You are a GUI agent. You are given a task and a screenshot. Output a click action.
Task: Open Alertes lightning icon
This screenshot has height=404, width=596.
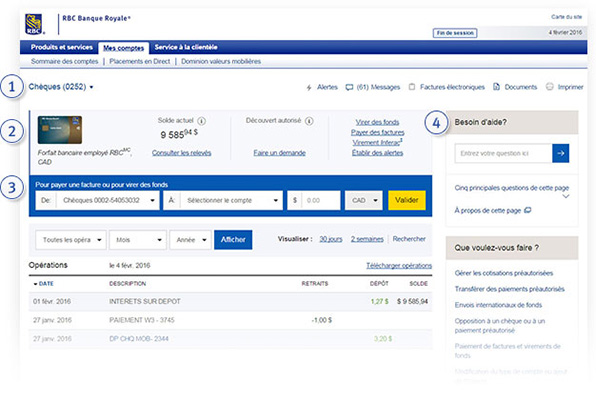309,87
